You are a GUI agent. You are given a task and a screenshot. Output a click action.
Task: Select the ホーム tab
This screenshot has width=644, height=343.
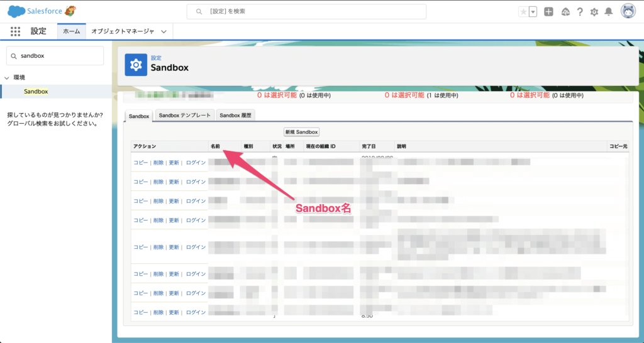[x=71, y=31]
